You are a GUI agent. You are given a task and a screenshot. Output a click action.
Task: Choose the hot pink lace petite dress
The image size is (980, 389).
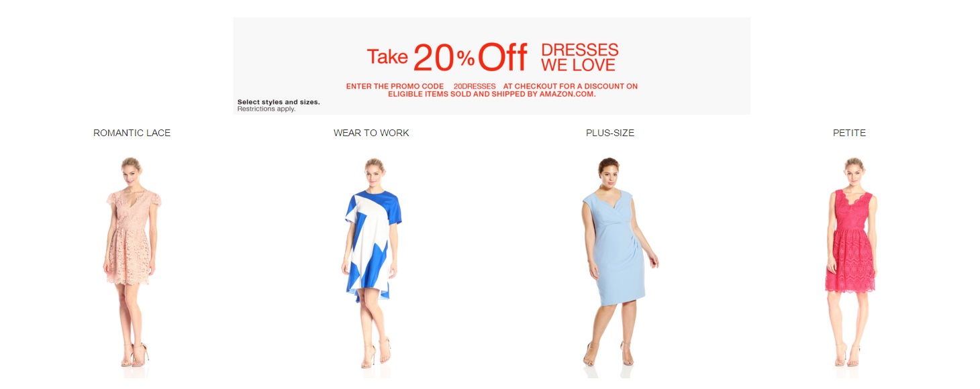click(x=851, y=262)
